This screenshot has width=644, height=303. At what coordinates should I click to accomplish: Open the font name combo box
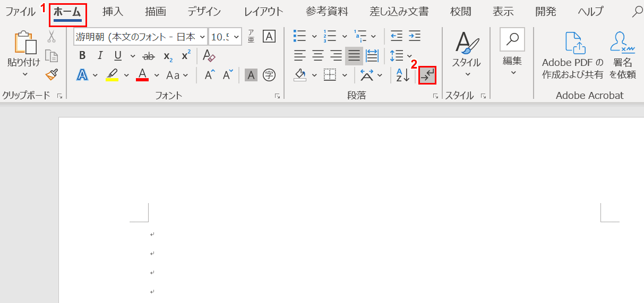pyautogui.click(x=141, y=37)
